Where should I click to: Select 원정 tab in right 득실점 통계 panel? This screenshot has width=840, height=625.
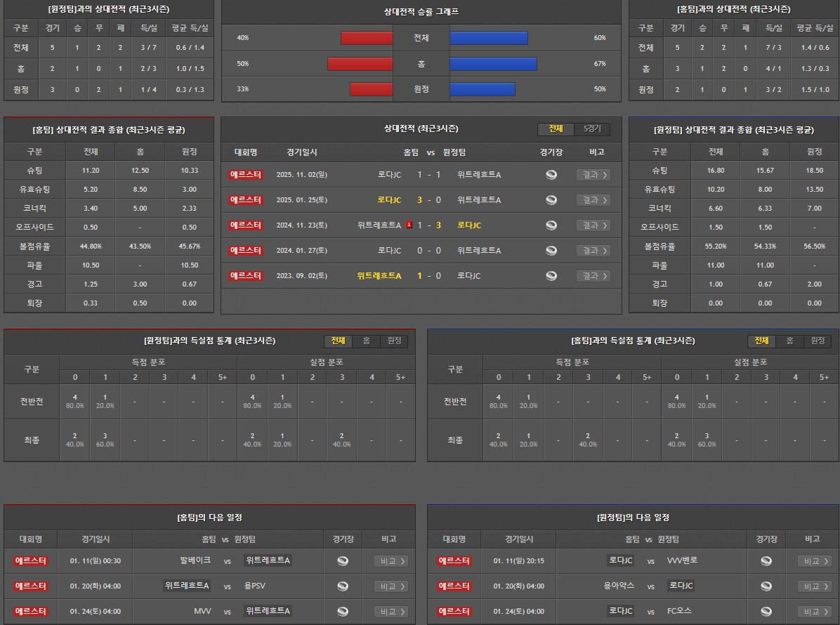(818, 341)
